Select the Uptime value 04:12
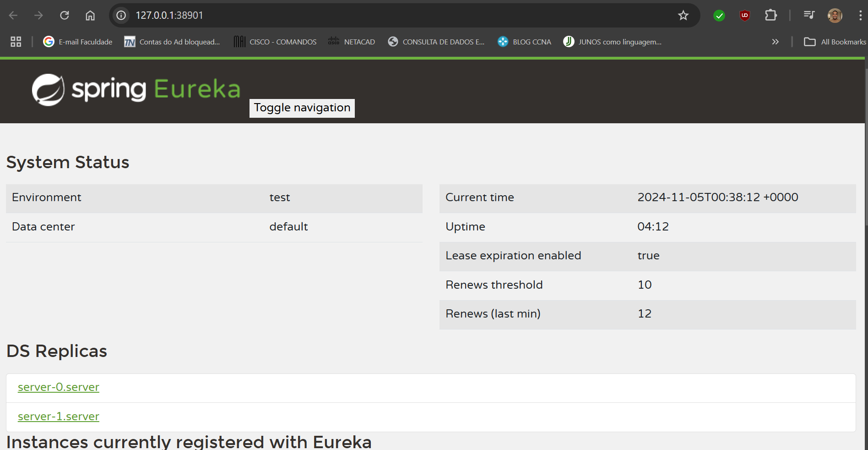This screenshot has width=868, height=450. pyautogui.click(x=653, y=227)
